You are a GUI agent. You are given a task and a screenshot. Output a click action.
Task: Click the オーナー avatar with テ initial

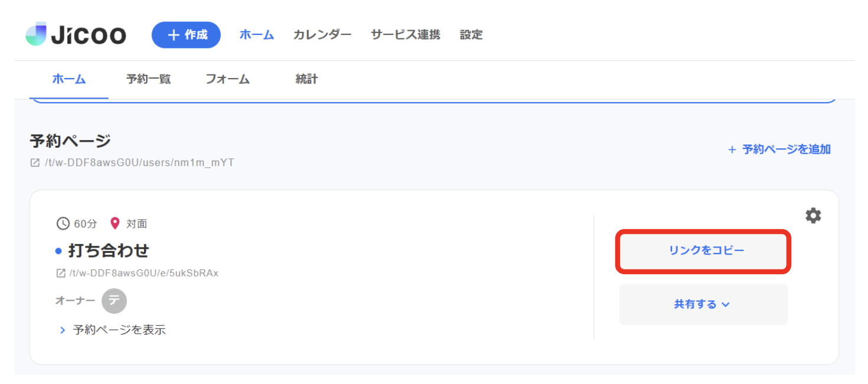pos(114,301)
